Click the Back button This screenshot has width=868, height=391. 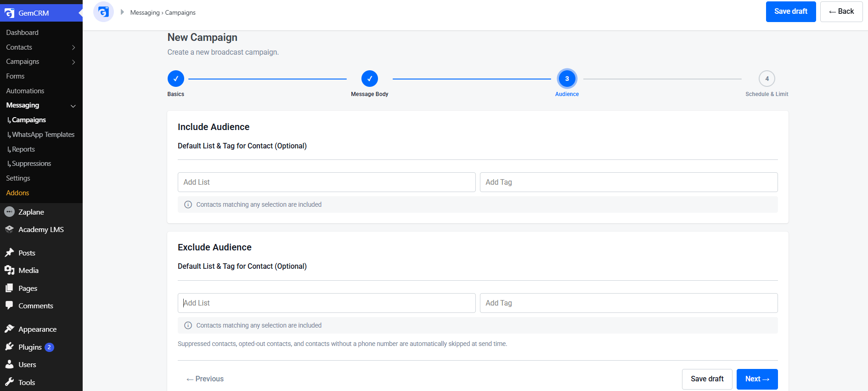click(x=841, y=11)
